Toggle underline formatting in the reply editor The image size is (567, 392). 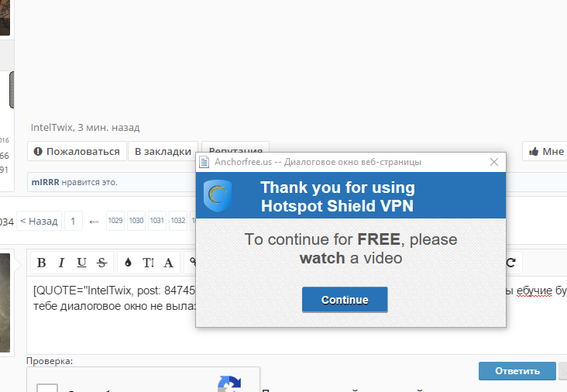pyautogui.click(x=82, y=263)
